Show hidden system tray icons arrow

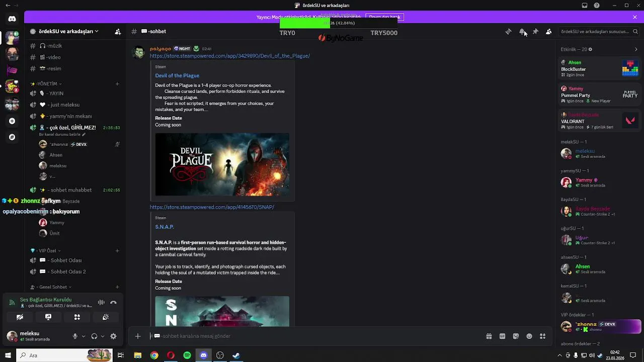(559, 355)
